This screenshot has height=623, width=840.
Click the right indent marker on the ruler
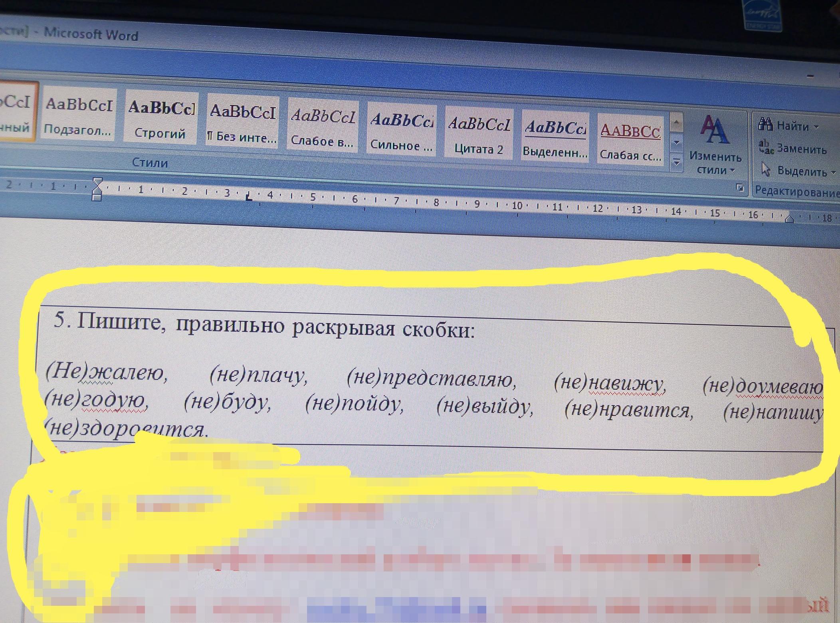(789, 219)
